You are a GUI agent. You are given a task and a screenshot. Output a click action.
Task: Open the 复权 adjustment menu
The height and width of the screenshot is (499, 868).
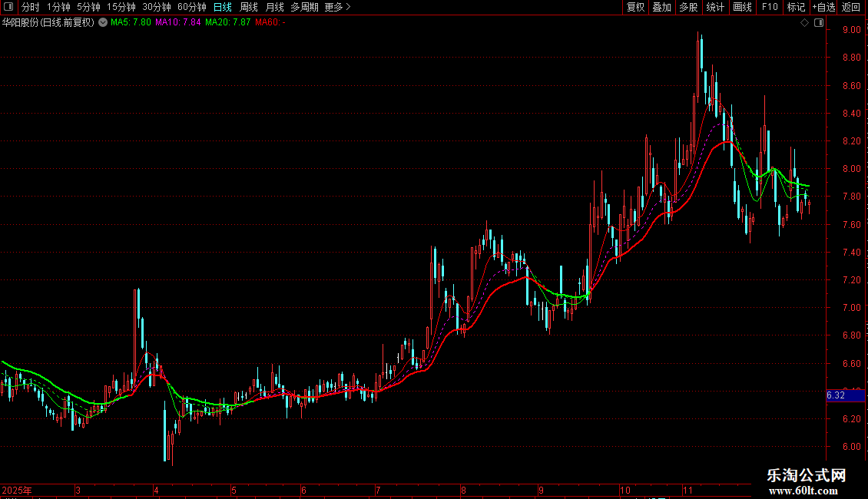click(x=635, y=7)
